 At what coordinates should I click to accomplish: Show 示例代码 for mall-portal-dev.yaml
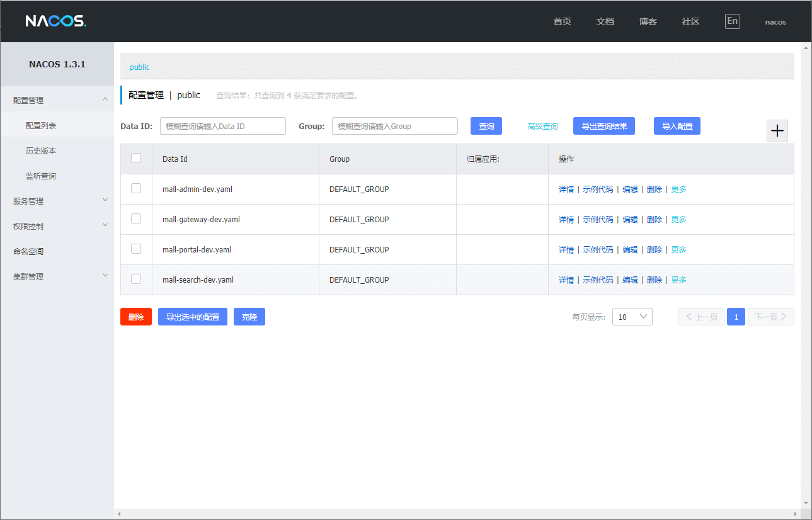(598, 250)
